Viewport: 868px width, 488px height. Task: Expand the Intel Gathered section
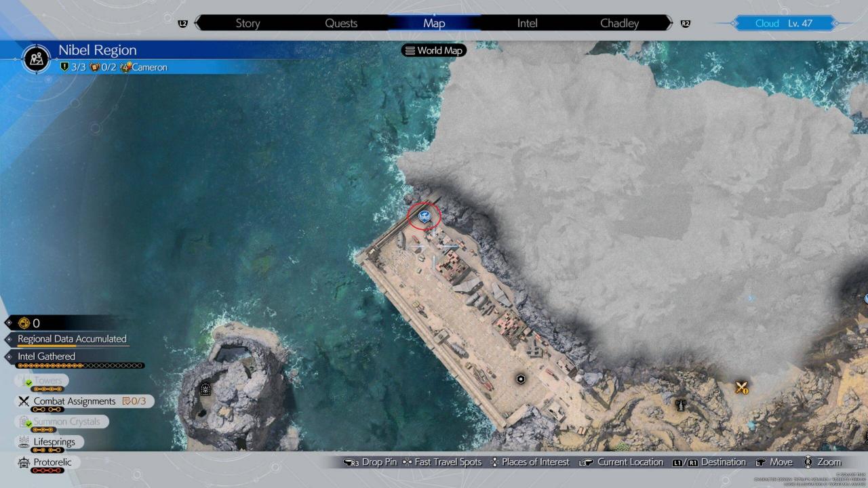46,357
